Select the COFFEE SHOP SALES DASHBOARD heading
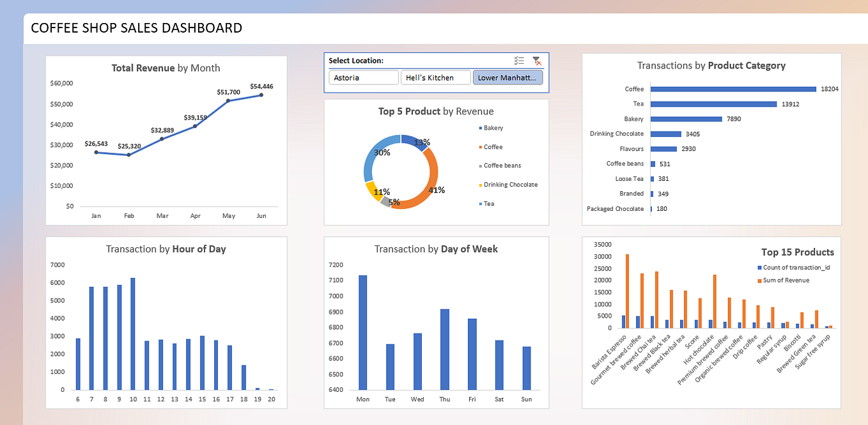 [x=137, y=28]
